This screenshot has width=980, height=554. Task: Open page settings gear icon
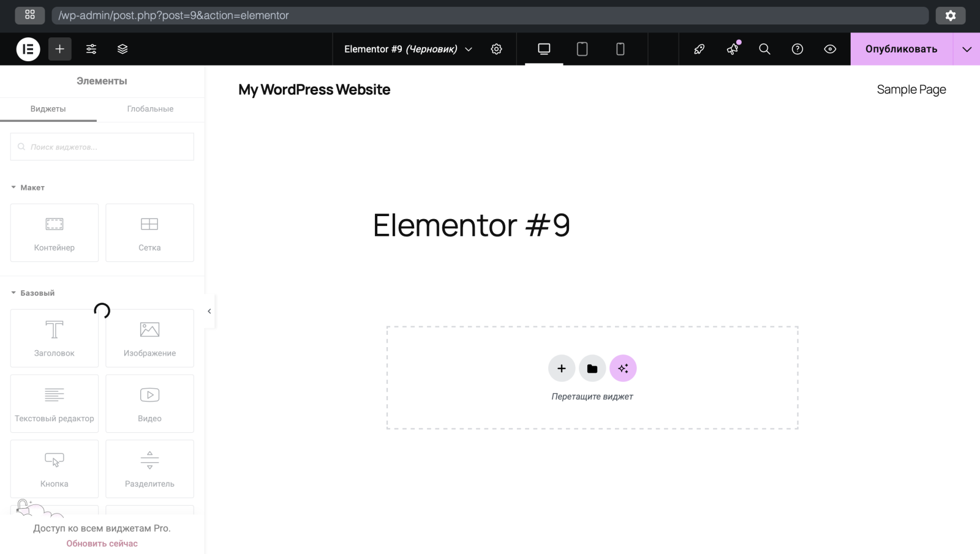(497, 49)
